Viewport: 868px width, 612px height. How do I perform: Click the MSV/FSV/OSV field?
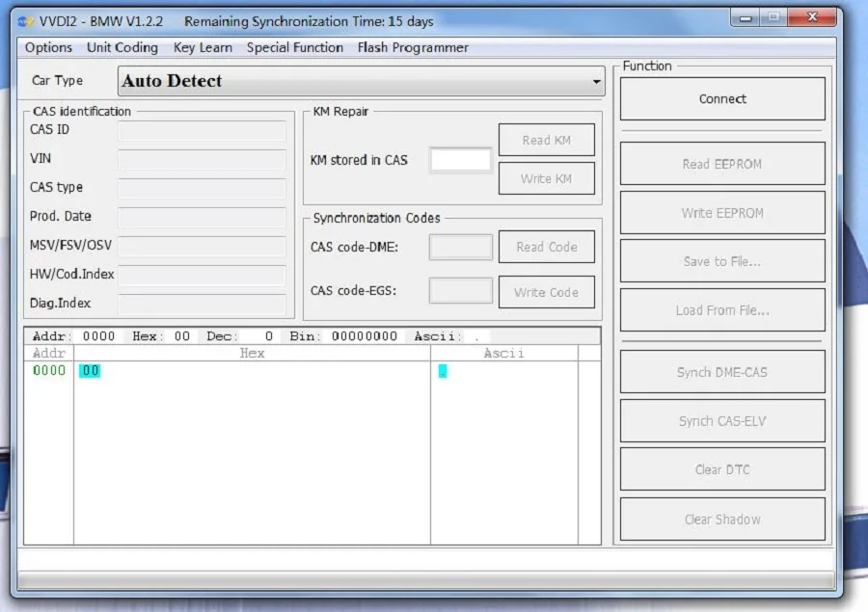tap(202, 246)
